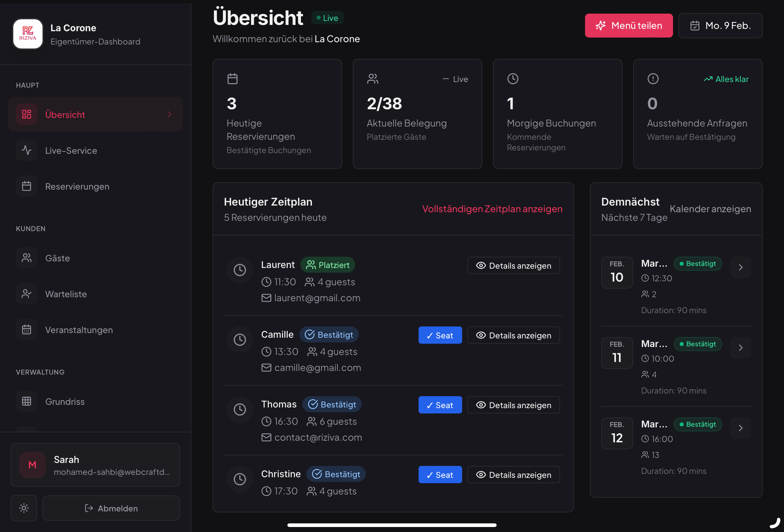Viewport: 784px width, 532px height.
Task: Click the FEB. 10 date tile
Action: click(617, 272)
